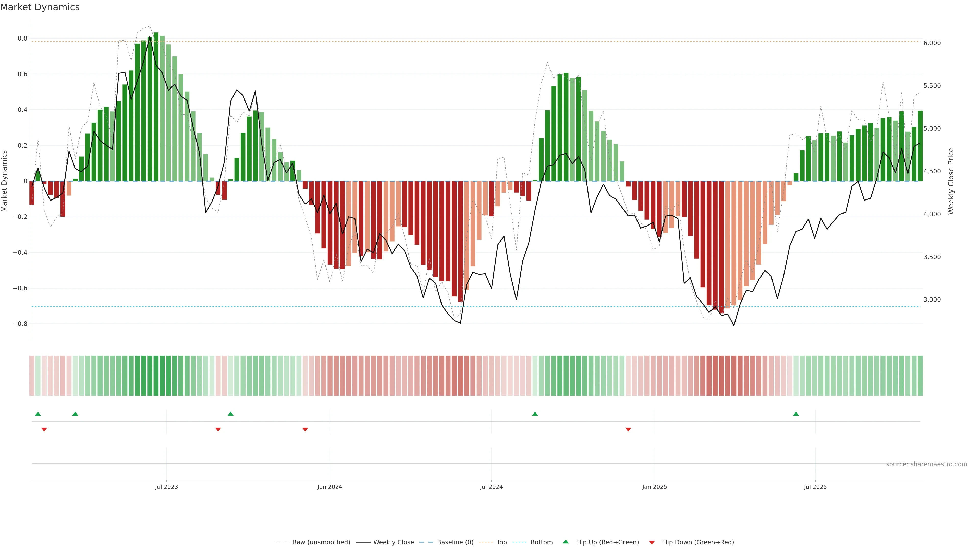Click the leftmost red flip-down triangle marker

44,429
